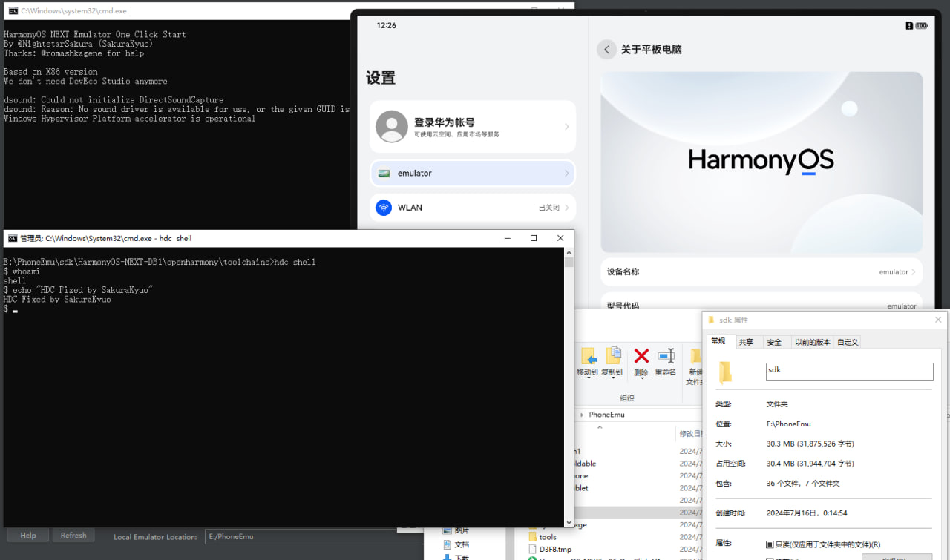
Task: Switch to the 安全 tab
Action: point(774,342)
